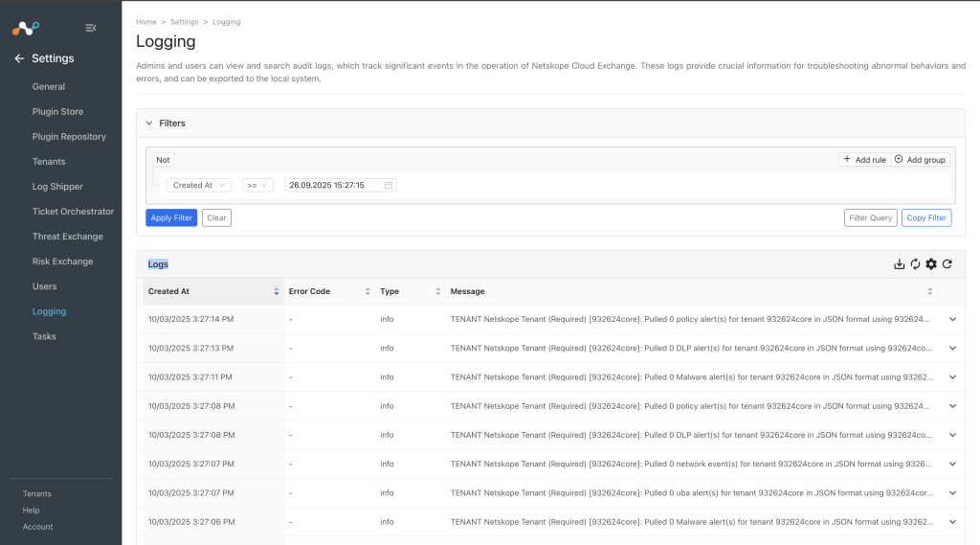Click the Clear filter button
Viewport: 980px width, 545px height.
[216, 217]
